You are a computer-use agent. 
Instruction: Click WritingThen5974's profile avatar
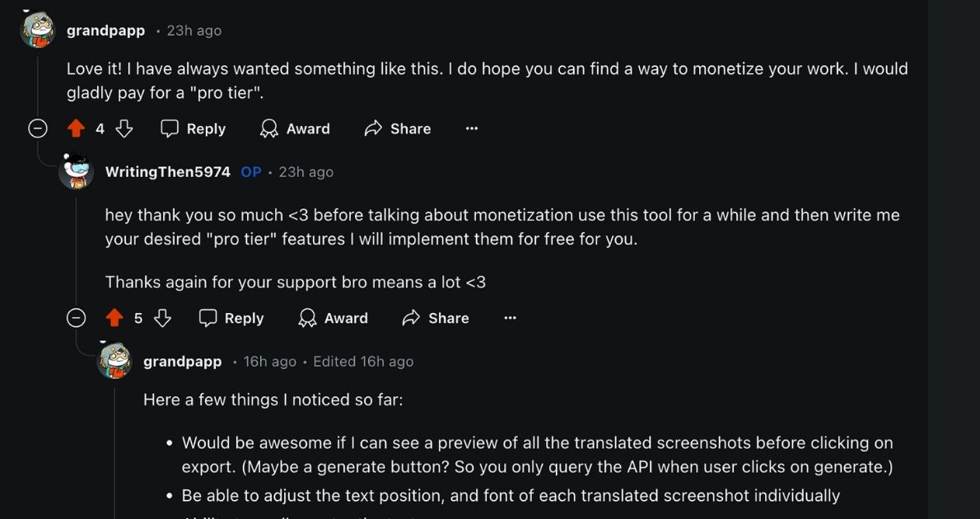[x=77, y=174]
